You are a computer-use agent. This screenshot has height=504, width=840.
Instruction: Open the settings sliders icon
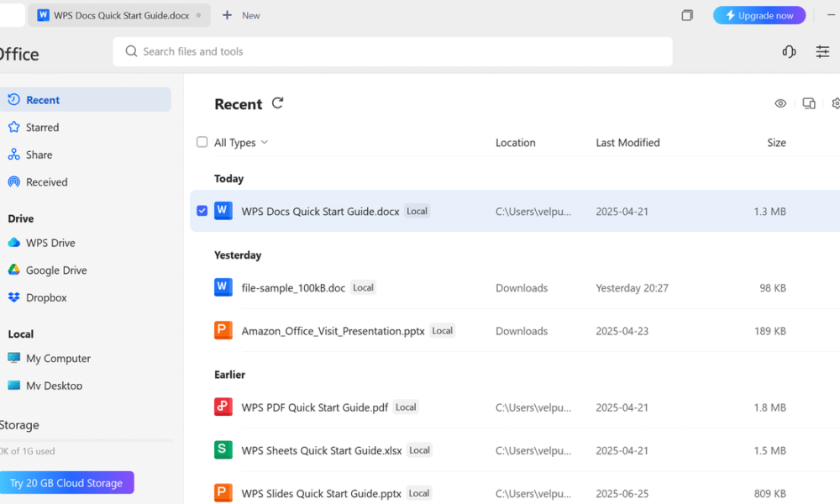822,51
